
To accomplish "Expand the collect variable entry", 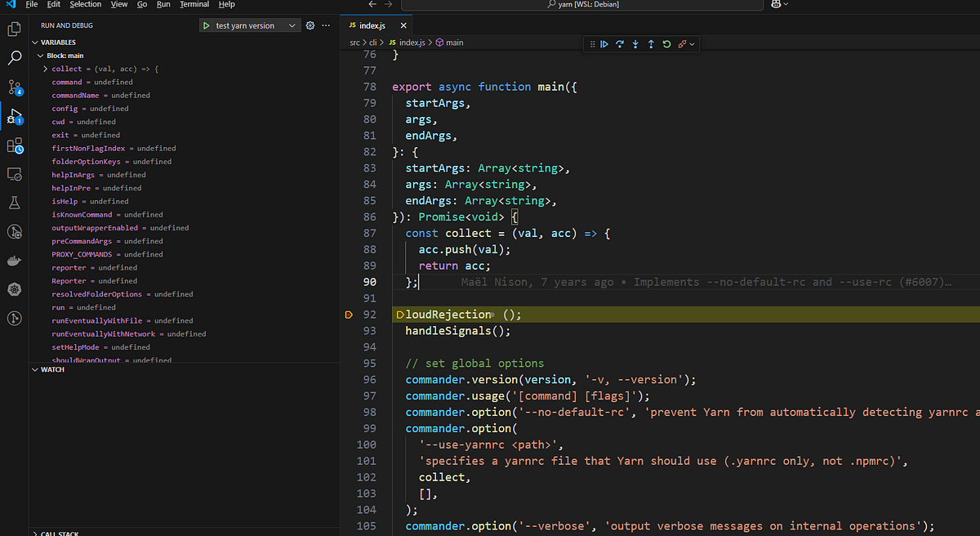I will (47, 69).
